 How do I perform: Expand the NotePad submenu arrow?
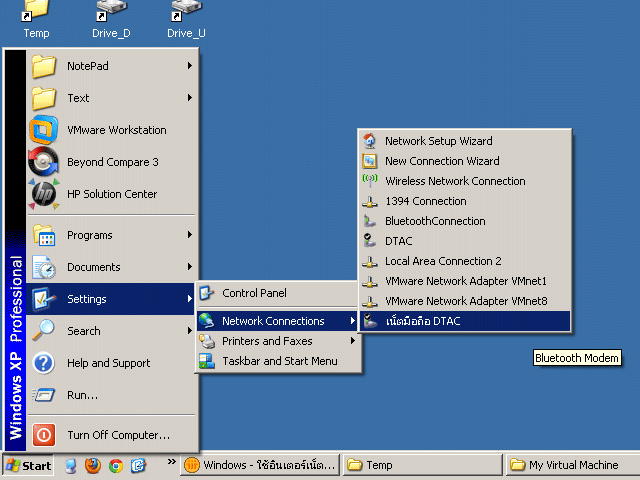point(190,66)
